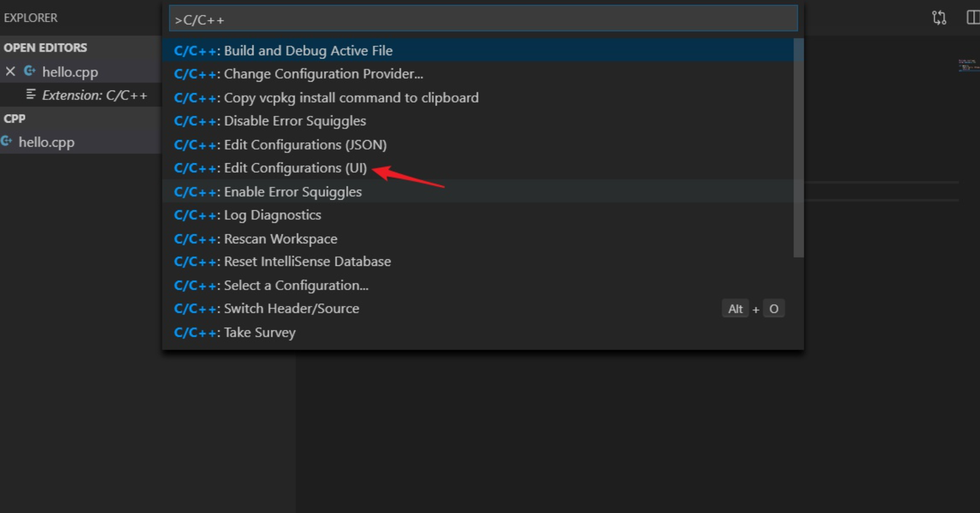Click the EXPLORER panel title
980x513 pixels.
pos(30,18)
